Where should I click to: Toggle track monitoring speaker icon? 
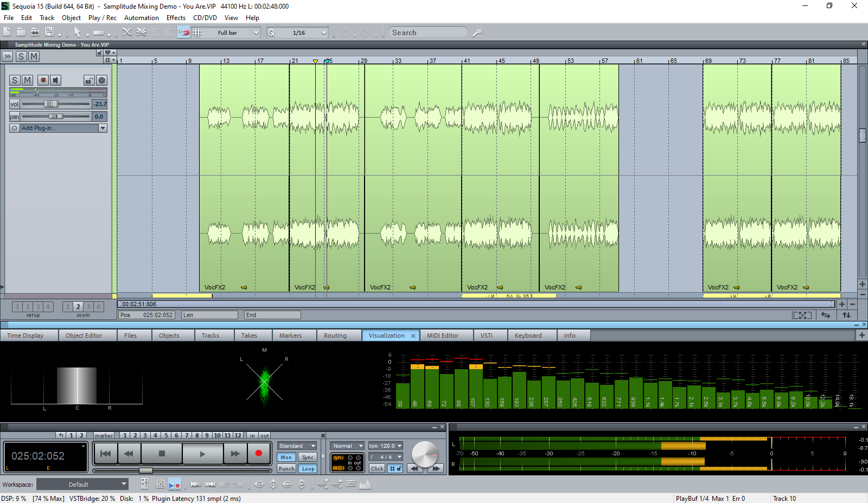(x=55, y=80)
